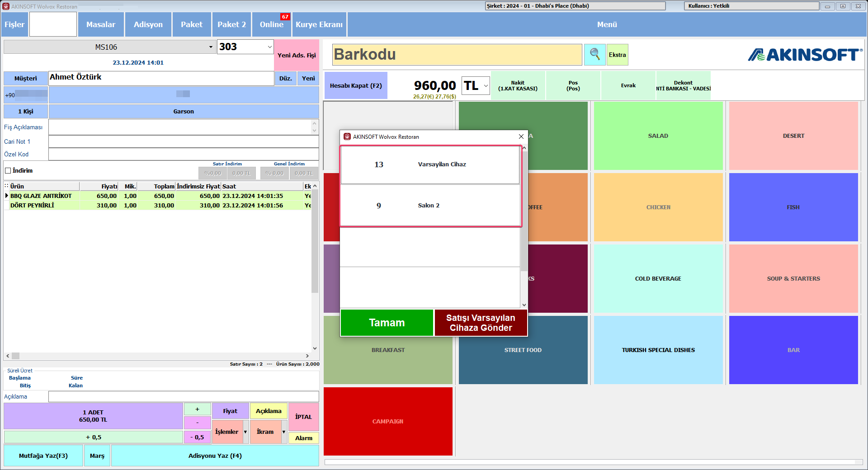Open the Fişler tab

(x=14, y=24)
